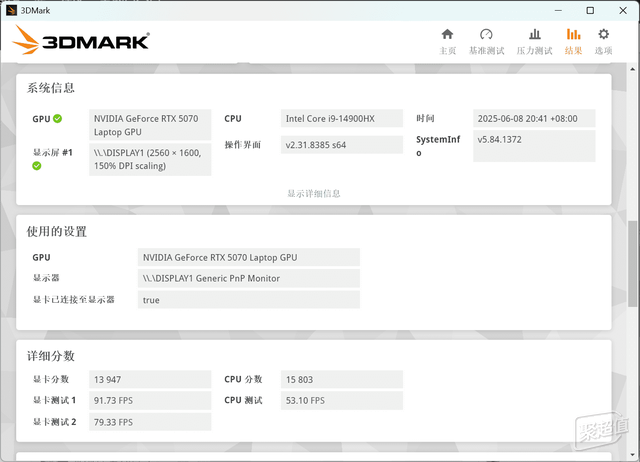The height and width of the screenshot is (462, 640).
Task: Maximize the 3DMark window
Action: coord(590,11)
